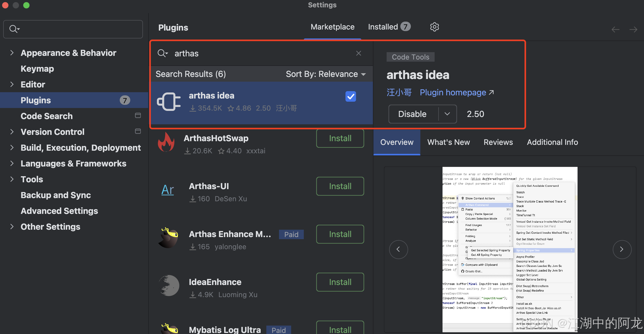
Task: Click the magnifier icon in plugin search
Action: tap(162, 53)
